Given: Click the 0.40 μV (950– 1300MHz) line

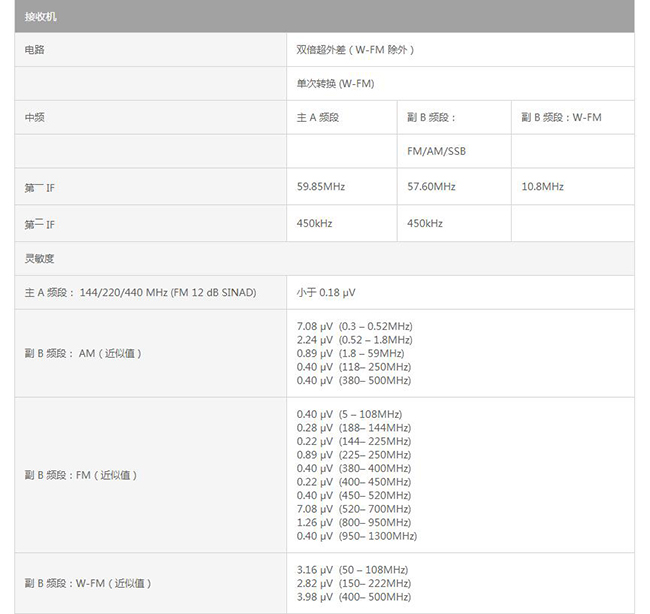Looking at the screenshot, I should 357,536.
